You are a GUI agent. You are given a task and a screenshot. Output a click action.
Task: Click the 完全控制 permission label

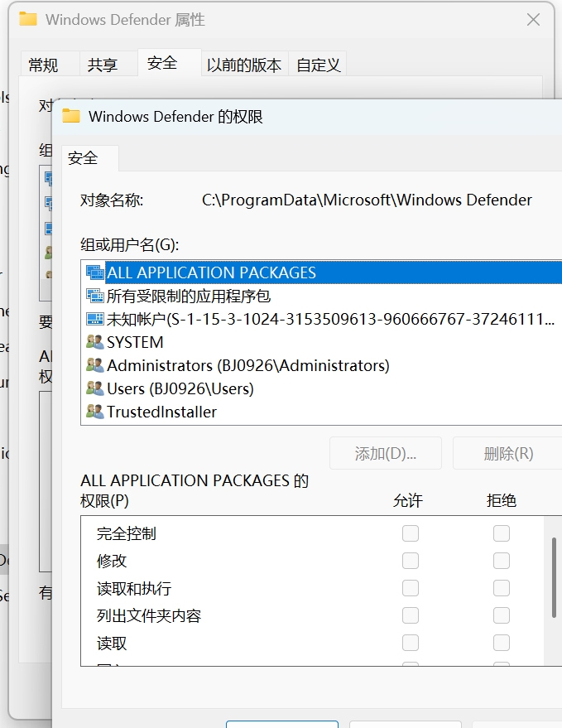(127, 533)
